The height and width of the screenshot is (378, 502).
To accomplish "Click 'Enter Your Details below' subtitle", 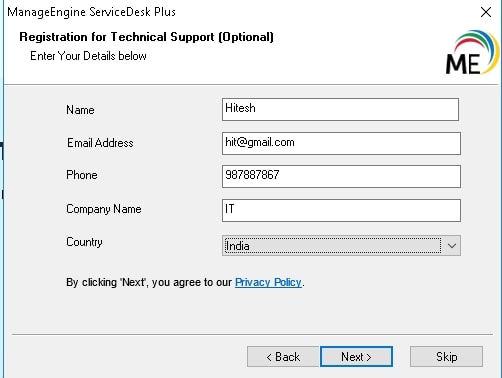I will pyautogui.click(x=88, y=56).
